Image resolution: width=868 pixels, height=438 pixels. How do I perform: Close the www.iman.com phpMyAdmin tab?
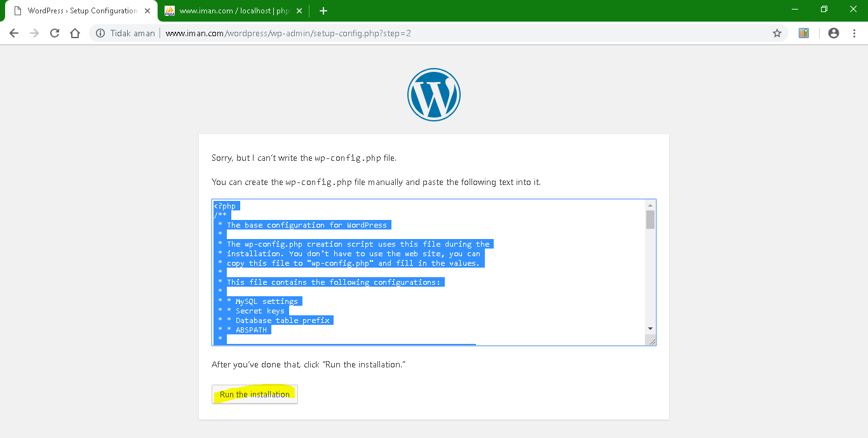click(299, 11)
